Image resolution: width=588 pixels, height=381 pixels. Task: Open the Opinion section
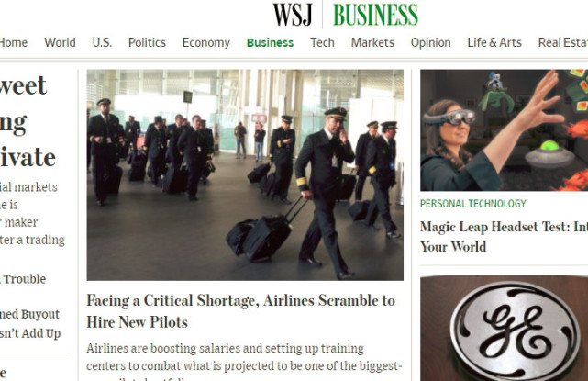point(430,42)
